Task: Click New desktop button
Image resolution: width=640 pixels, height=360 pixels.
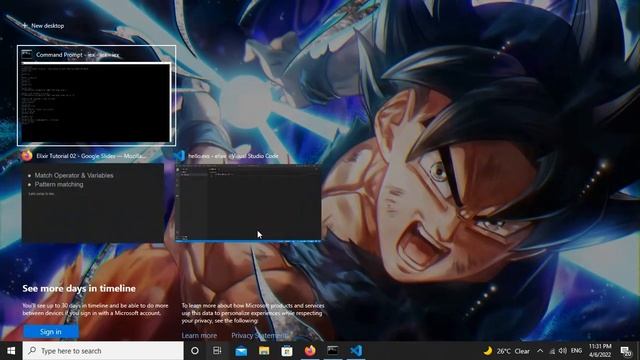Action: pyautogui.click(x=43, y=25)
